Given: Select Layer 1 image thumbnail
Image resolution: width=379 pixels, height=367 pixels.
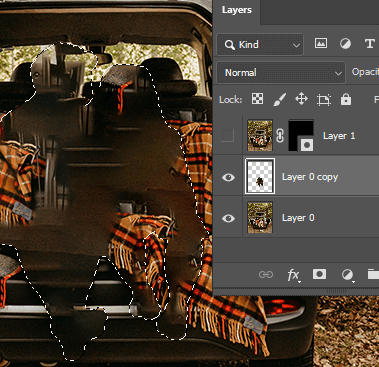Looking at the screenshot, I should click(x=260, y=136).
